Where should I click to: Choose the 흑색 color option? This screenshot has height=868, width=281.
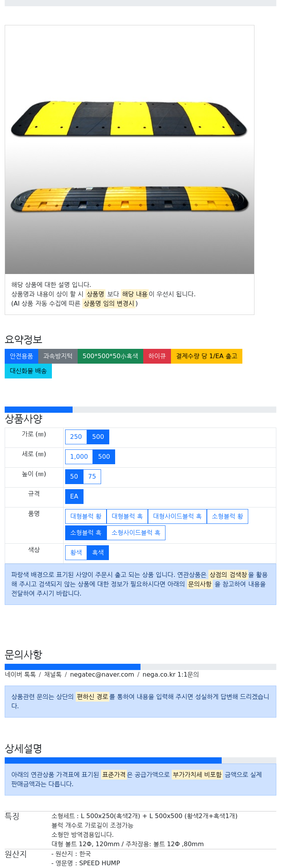point(98,553)
